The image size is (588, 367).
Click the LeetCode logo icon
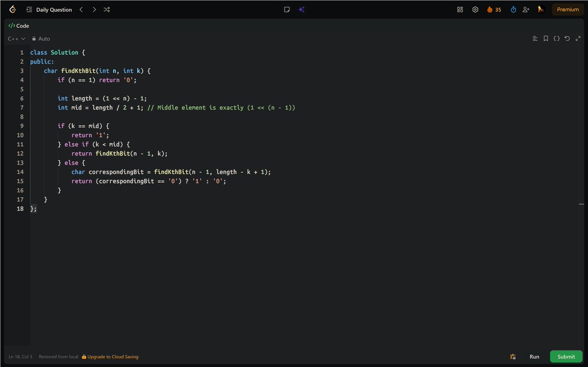13,9
